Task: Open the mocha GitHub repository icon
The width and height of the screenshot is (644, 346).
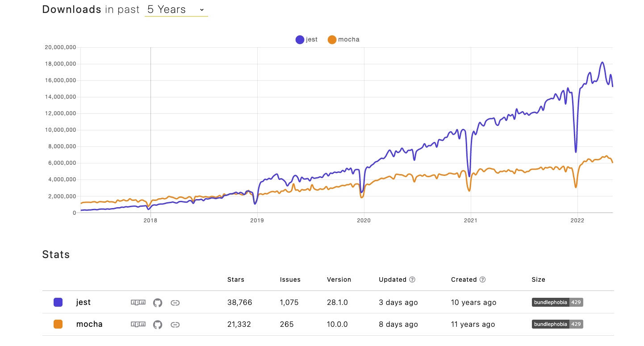Action: click(x=158, y=325)
